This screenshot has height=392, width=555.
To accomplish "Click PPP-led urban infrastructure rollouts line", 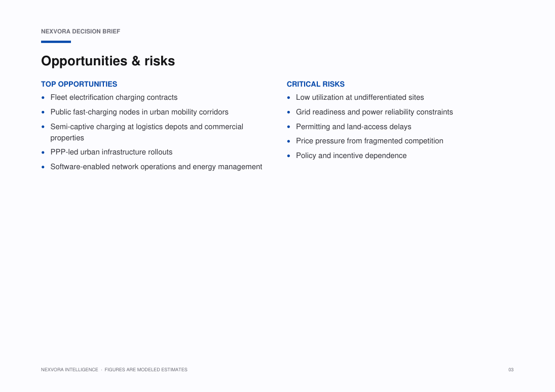I will (x=112, y=152).
